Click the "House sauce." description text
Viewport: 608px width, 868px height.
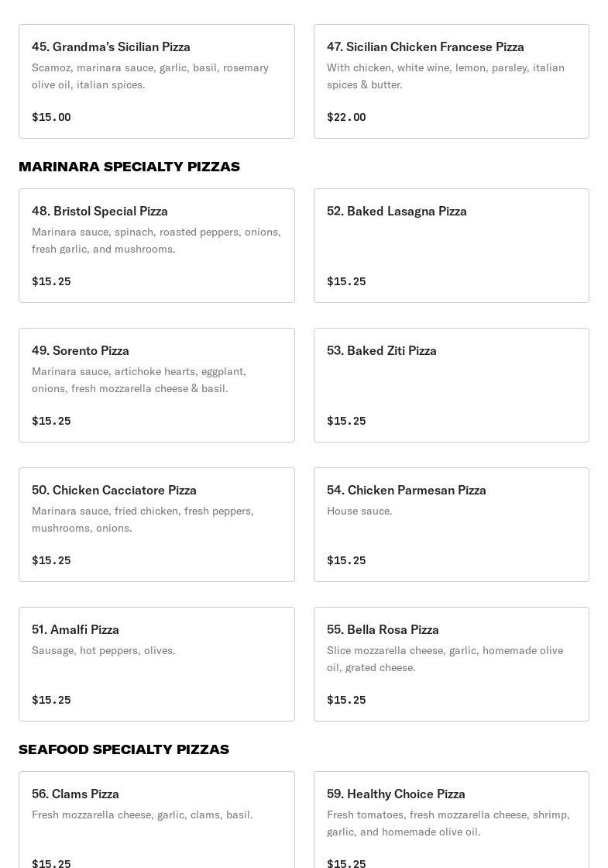click(359, 511)
